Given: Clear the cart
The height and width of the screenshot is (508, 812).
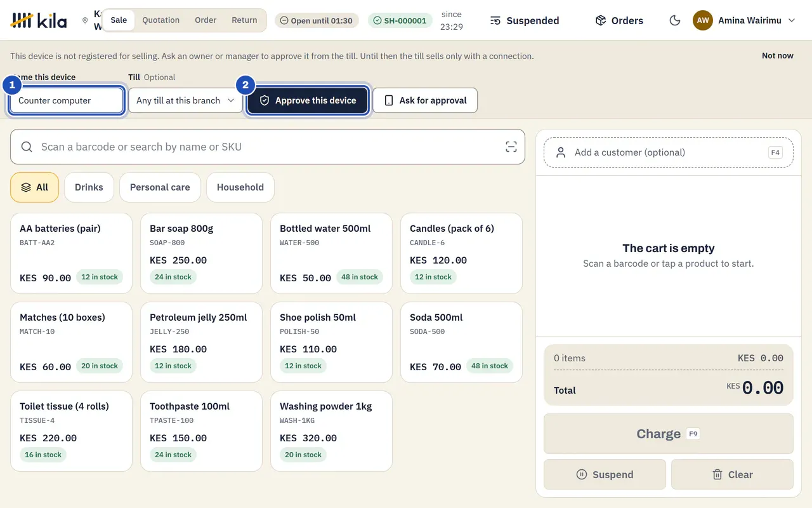Looking at the screenshot, I should point(732,474).
